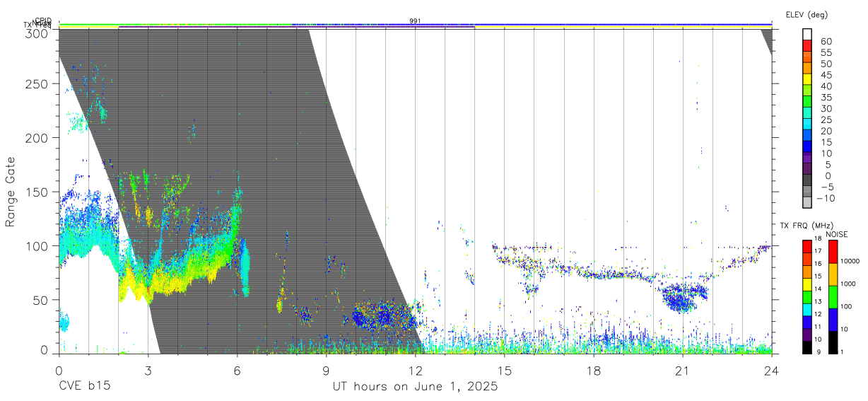Click the yellow ELEV swatch between 40 and 45
Image resolution: width=868 pixels, height=401 pixels.
[807, 79]
